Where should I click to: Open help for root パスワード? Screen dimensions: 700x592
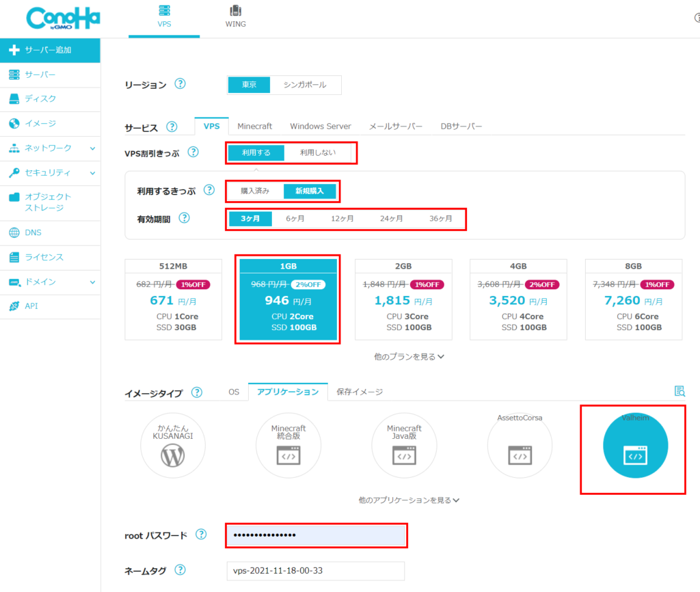(201, 535)
